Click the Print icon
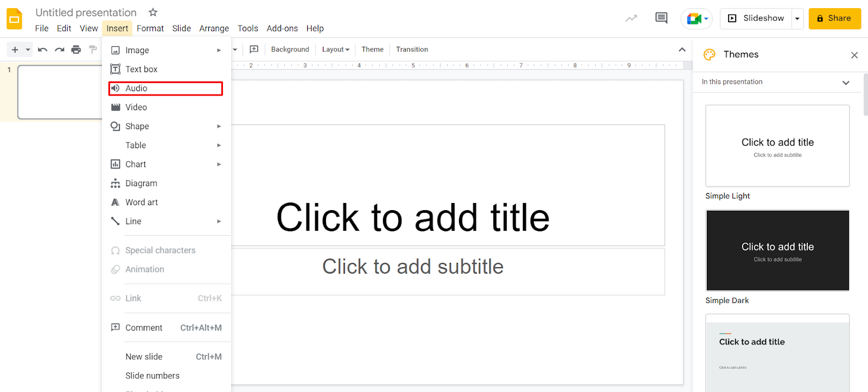This screenshot has height=392, width=868. point(76,49)
